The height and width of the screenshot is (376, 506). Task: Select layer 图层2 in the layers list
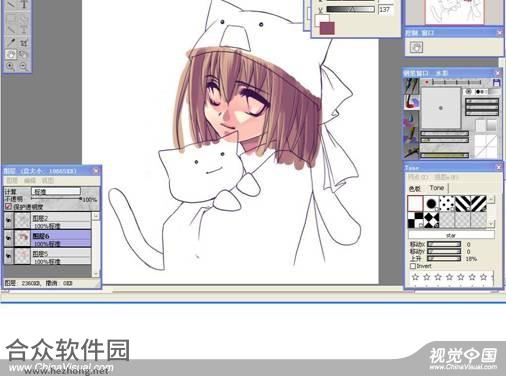click(x=61, y=220)
